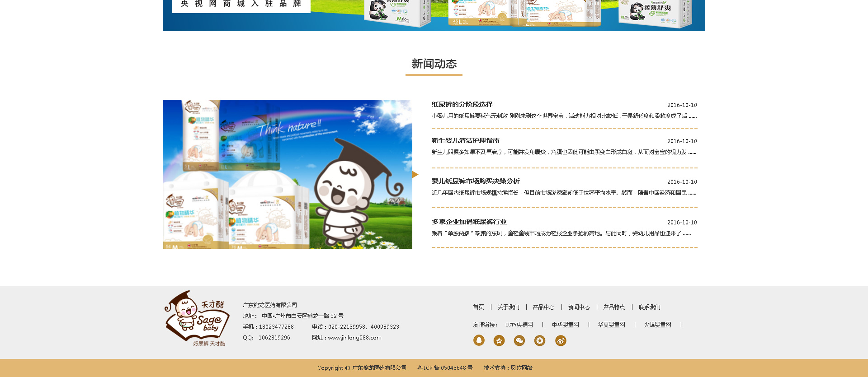Click the Sage baby footer logo
The image size is (868, 377).
click(197, 318)
